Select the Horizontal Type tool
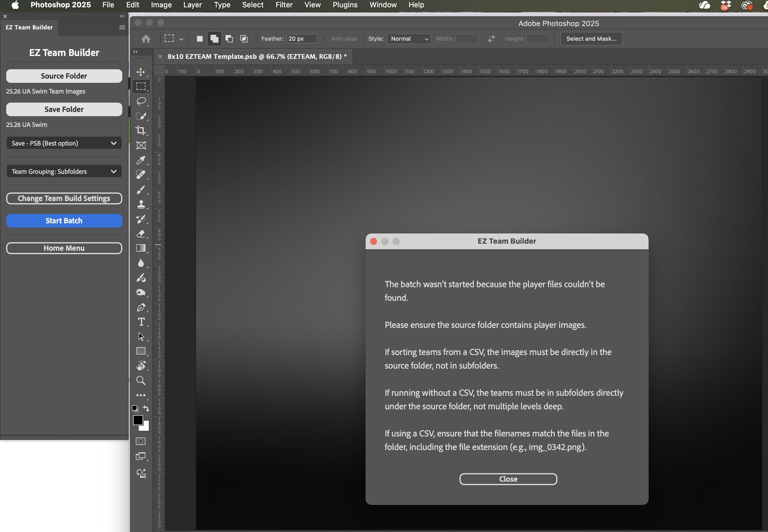768x532 pixels. point(141,322)
